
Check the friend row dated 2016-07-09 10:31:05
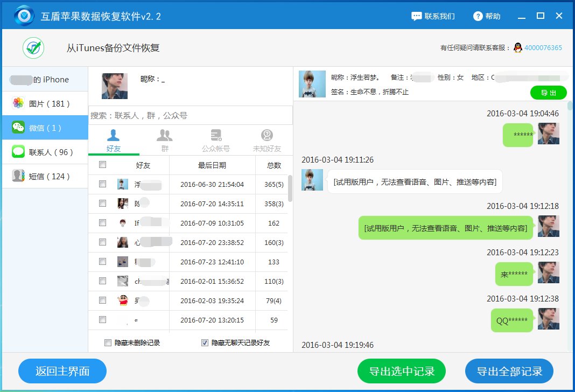103,223
